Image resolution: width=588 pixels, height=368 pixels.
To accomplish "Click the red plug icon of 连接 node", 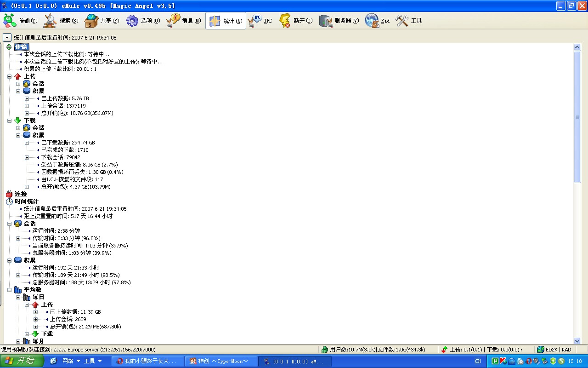I will (x=9, y=194).
